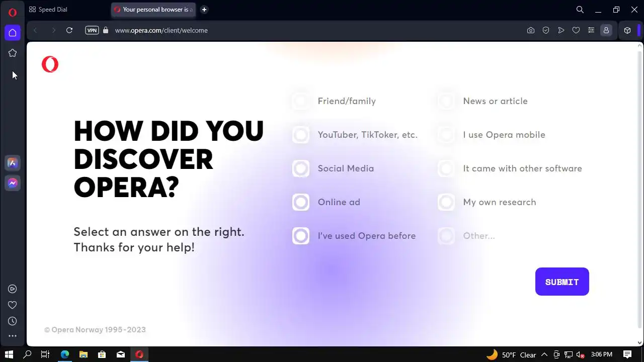Click the address bar URL field
This screenshot has width=644, height=362.
click(x=317, y=30)
